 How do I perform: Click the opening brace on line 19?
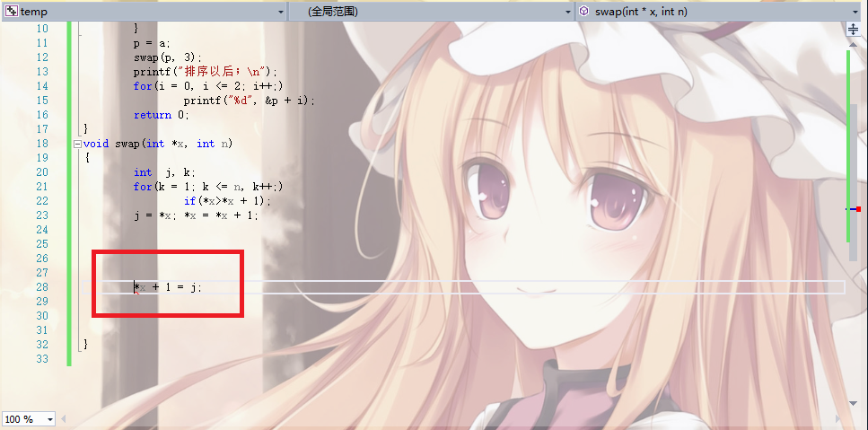(x=87, y=158)
